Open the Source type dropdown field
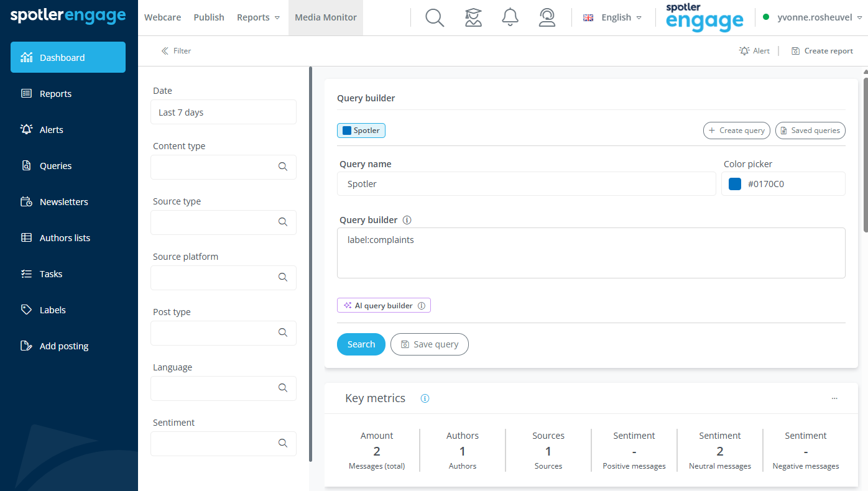 coord(223,223)
